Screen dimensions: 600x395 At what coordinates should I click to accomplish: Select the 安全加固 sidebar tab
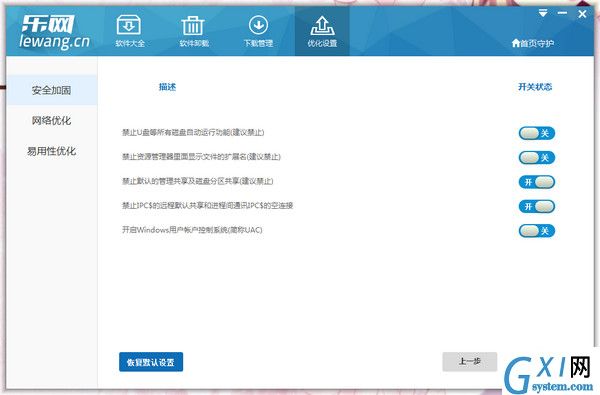point(52,90)
